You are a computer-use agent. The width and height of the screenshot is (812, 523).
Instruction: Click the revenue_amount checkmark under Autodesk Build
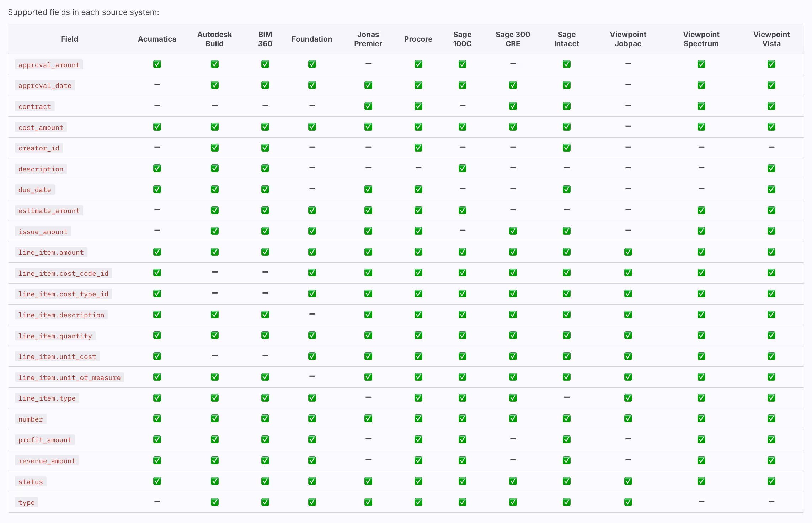tap(215, 460)
